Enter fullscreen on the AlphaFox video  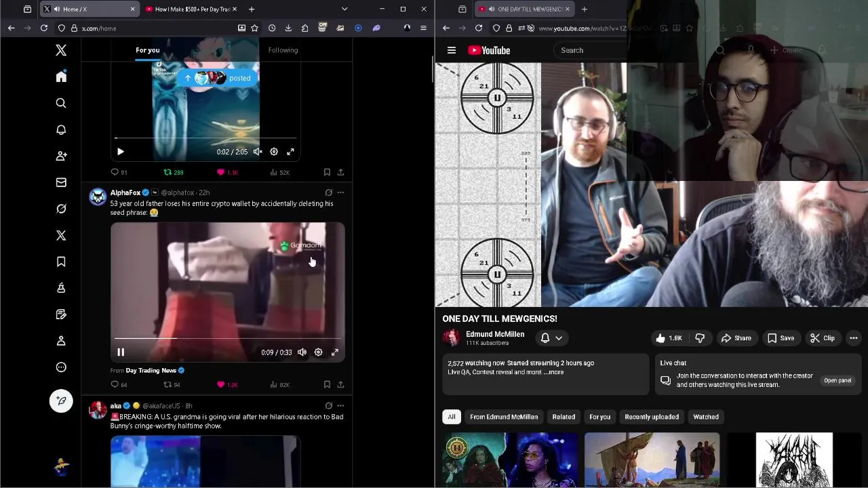335,352
